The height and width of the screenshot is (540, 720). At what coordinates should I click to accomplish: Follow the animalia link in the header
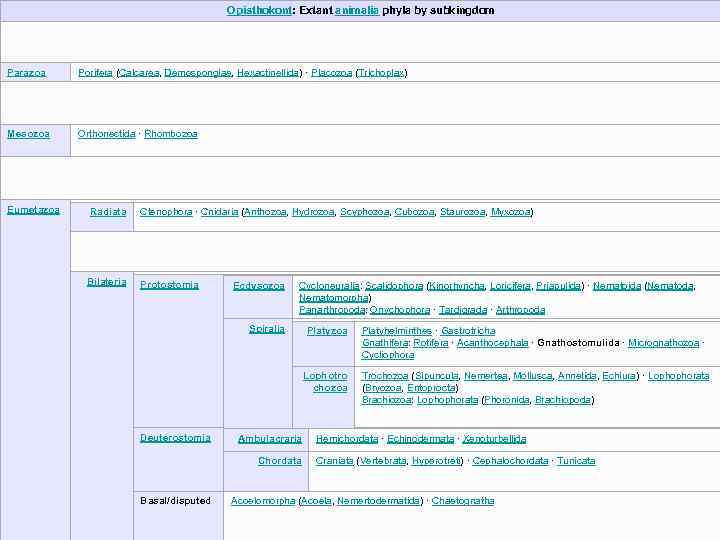click(357, 10)
